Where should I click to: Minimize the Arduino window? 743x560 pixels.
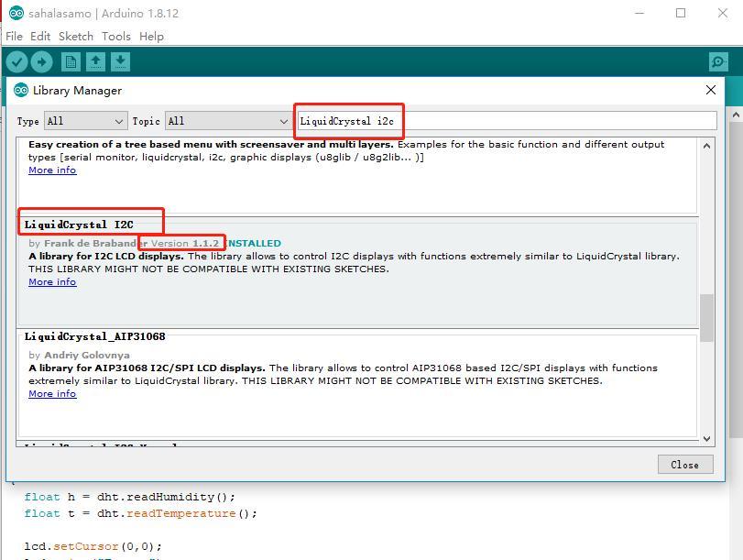pos(639,13)
